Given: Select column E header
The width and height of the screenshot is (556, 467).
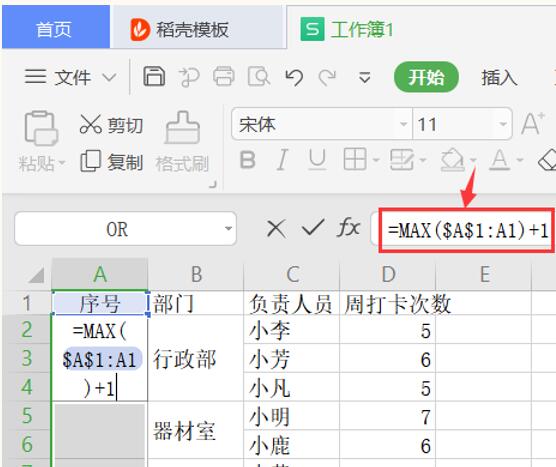Looking at the screenshot, I should tap(484, 274).
